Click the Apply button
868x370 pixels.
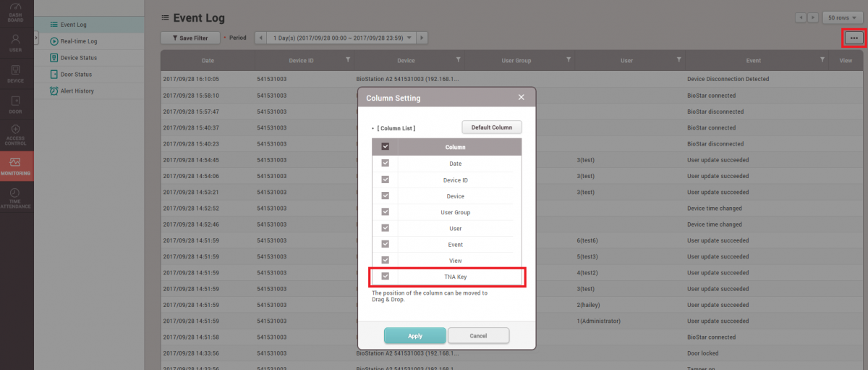(x=414, y=336)
